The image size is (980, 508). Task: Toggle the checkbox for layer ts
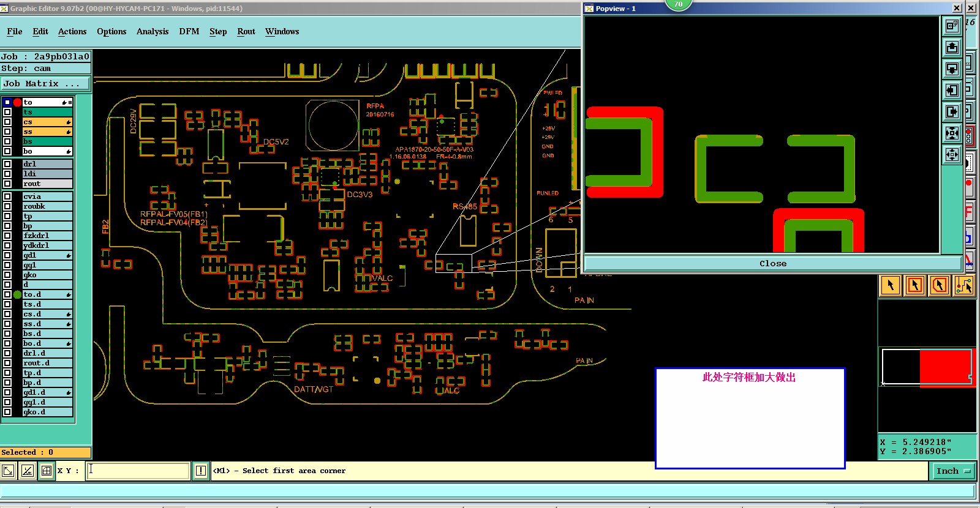coord(7,112)
